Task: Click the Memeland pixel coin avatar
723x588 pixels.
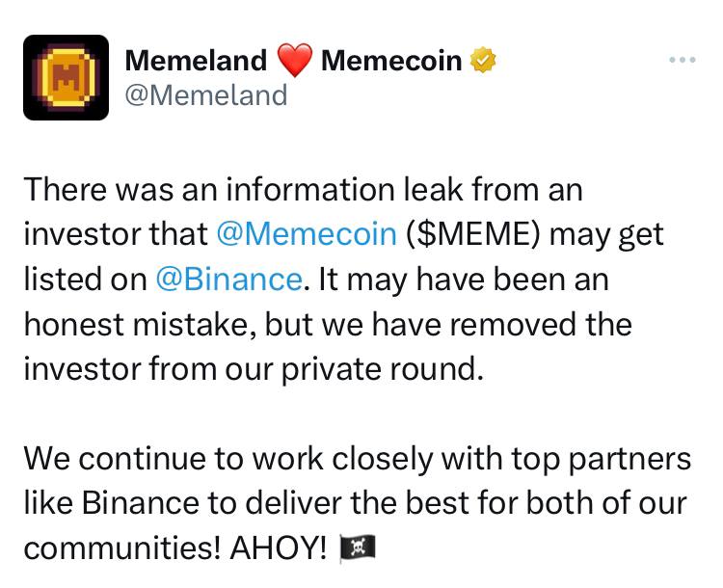Action: click(x=66, y=77)
